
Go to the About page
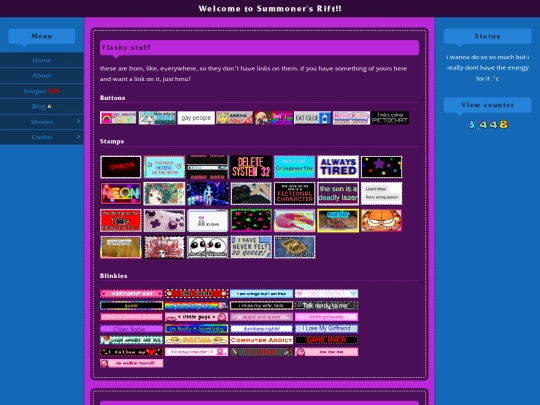tap(42, 75)
